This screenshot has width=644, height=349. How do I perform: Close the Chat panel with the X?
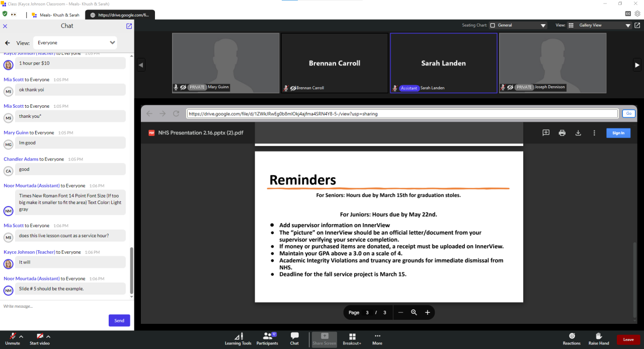pos(5,26)
